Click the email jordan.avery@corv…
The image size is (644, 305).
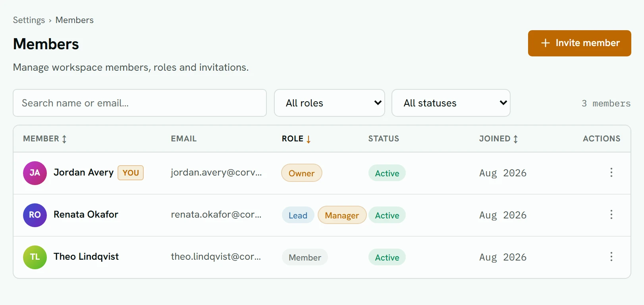click(216, 172)
